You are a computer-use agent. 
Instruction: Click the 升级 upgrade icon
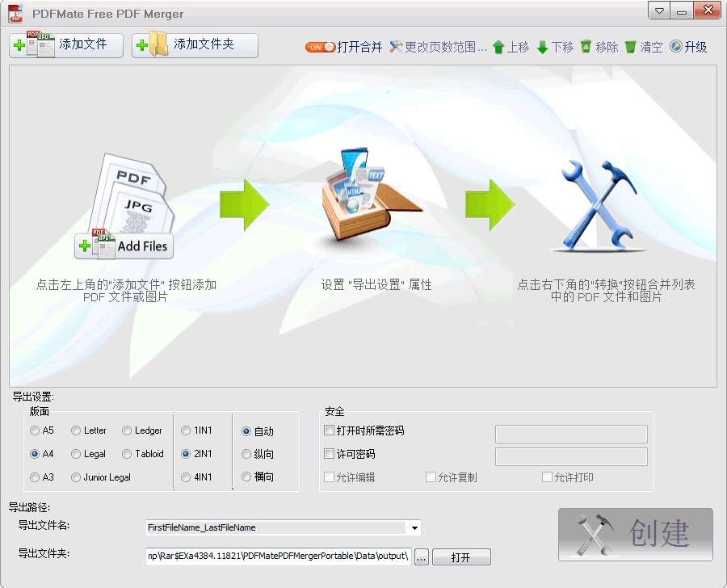click(x=676, y=46)
